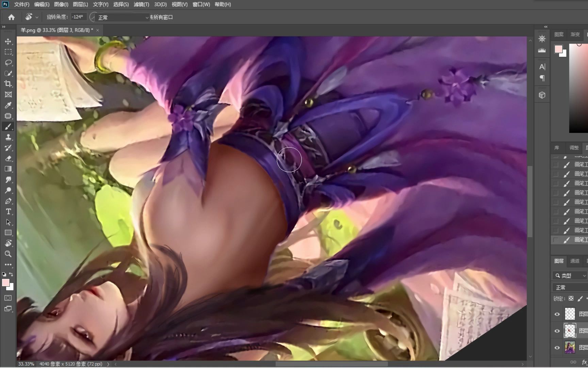Set history brush source on last history state
588x368 pixels.
[x=556, y=240]
